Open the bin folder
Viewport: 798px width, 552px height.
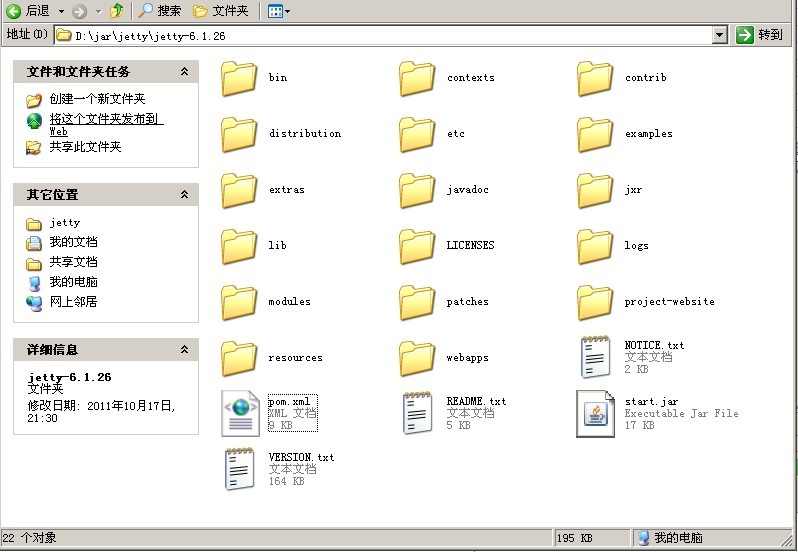240,78
